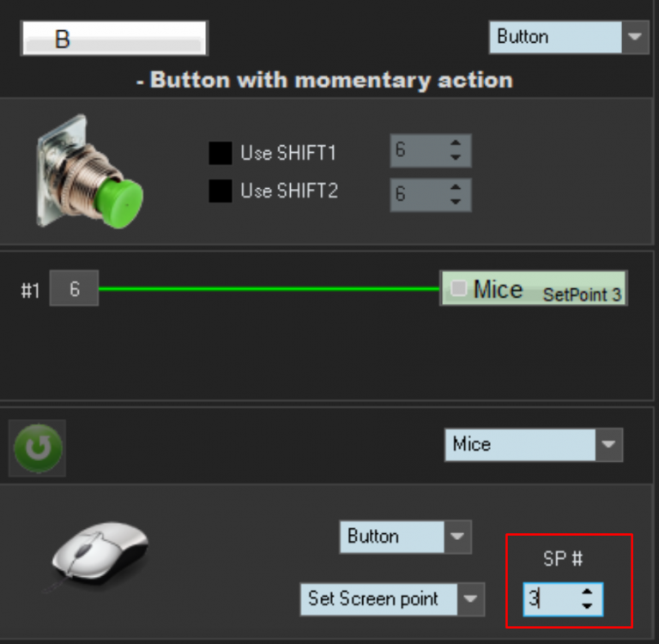Enable the Use SHIFT1 checkbox
Screen dimensions: 659x644
click(221, 153)
